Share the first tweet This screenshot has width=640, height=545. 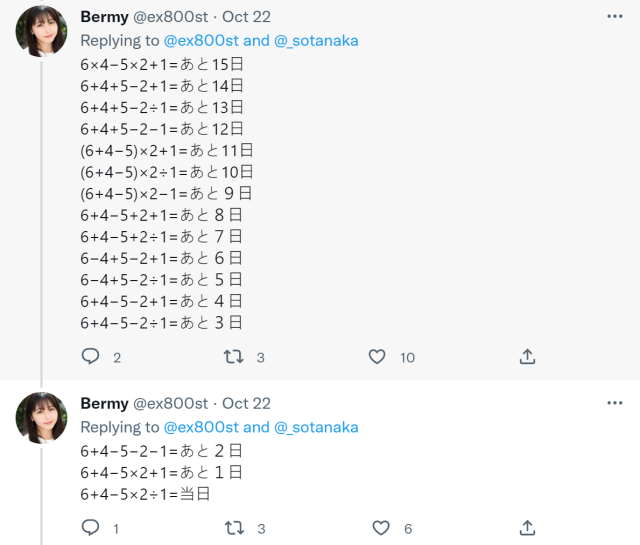527,356
